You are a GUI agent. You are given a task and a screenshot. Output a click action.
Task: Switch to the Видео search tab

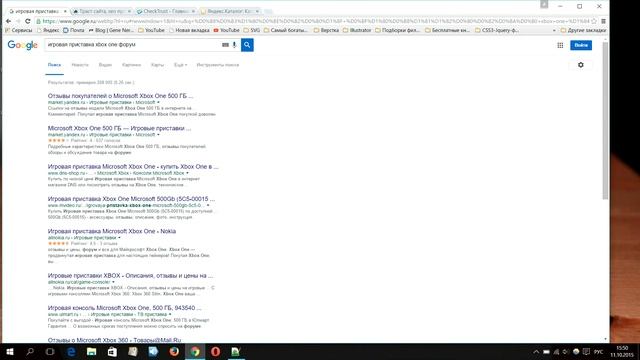[105, 65]
